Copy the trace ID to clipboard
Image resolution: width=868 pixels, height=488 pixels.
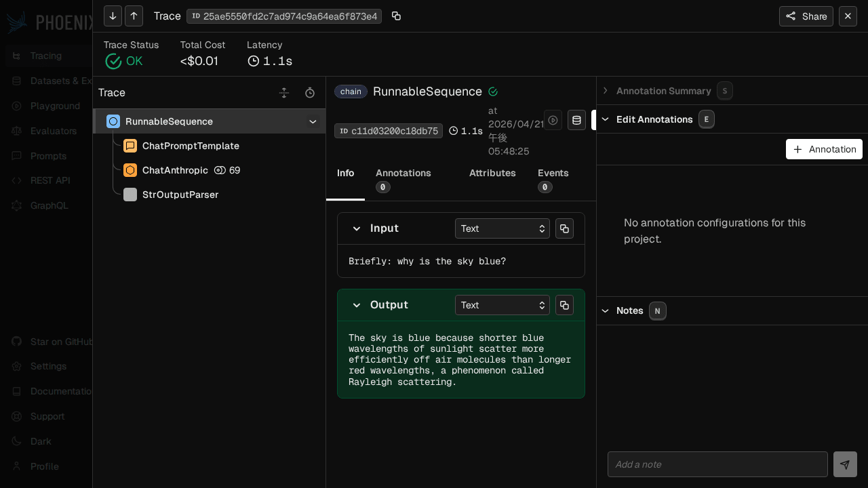point(397,16)
